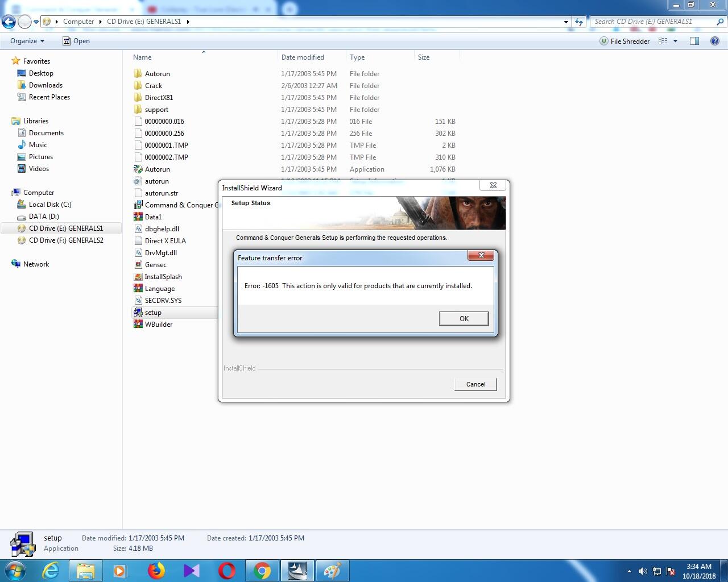
Task: Select Computer in navigation pane
Action: [x=39, y=193]
